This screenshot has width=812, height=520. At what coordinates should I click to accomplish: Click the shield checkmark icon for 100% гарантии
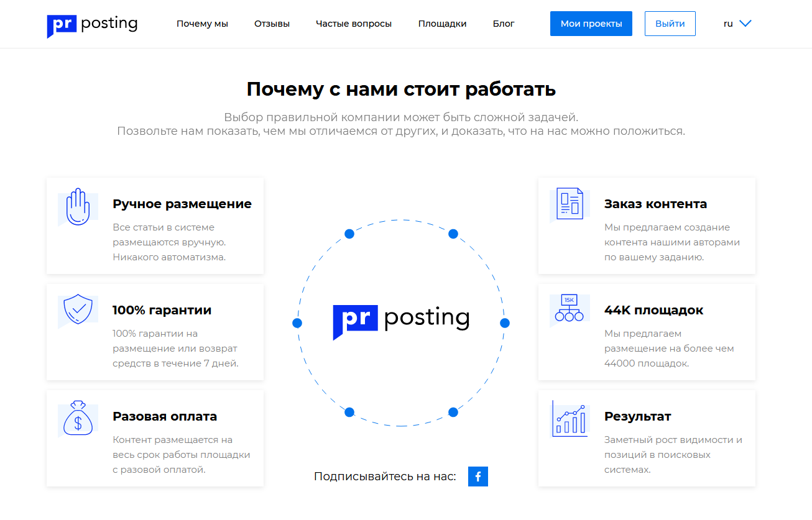click(x=78, y=311)
